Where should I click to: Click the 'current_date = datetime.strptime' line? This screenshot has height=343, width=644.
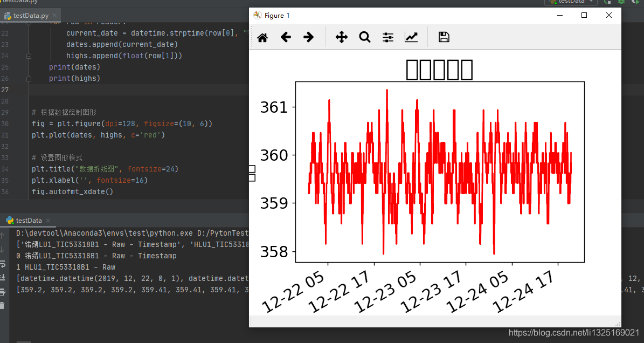157,33
